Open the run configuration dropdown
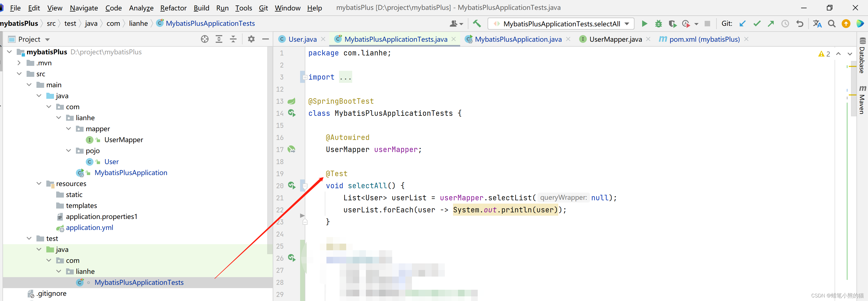 (x=627, y=24)
